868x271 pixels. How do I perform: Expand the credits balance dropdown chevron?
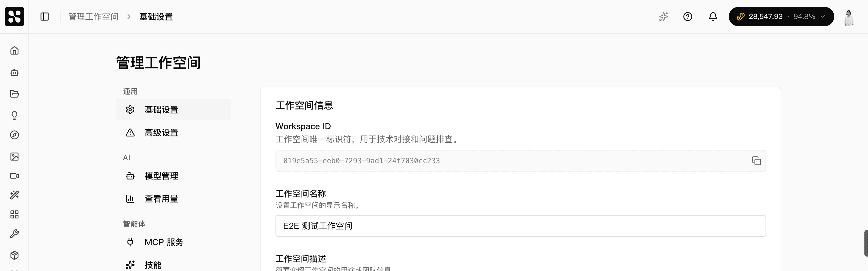tap(823, 17)
